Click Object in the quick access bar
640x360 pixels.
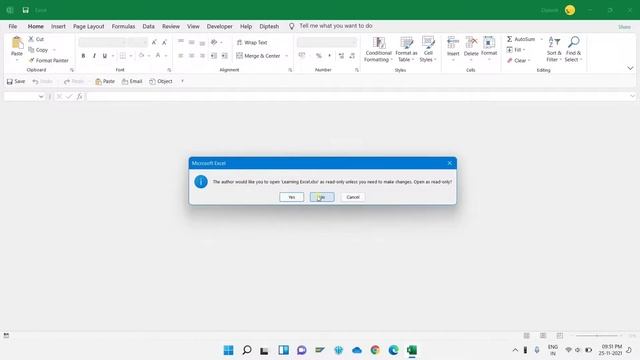(x=161, y=81)
